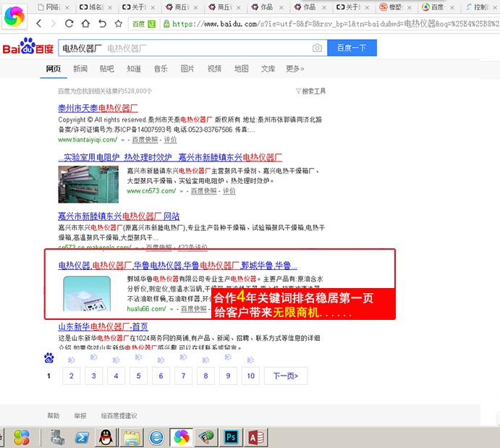Screen dimensions: 500x448
Task: Expand dropdown next to www.cn573.com
Action: coord(182,191)
